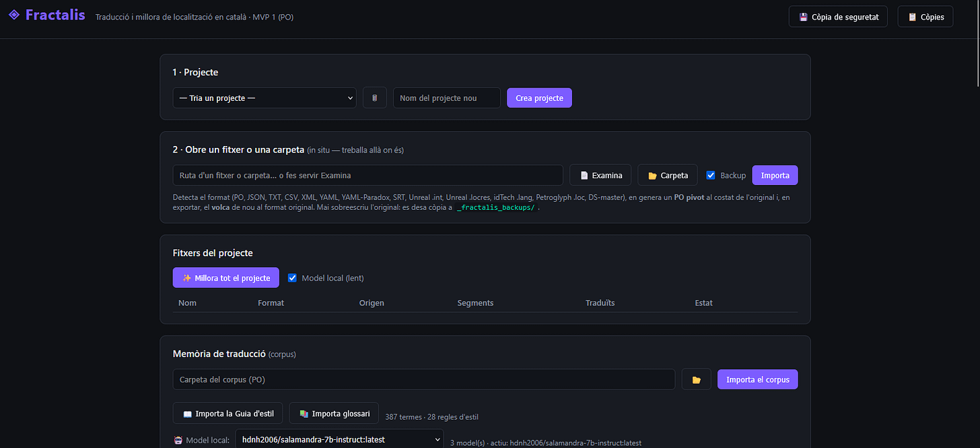Focus the Nom del projecte nou field
980x448 pixels.
pos(447,98)
